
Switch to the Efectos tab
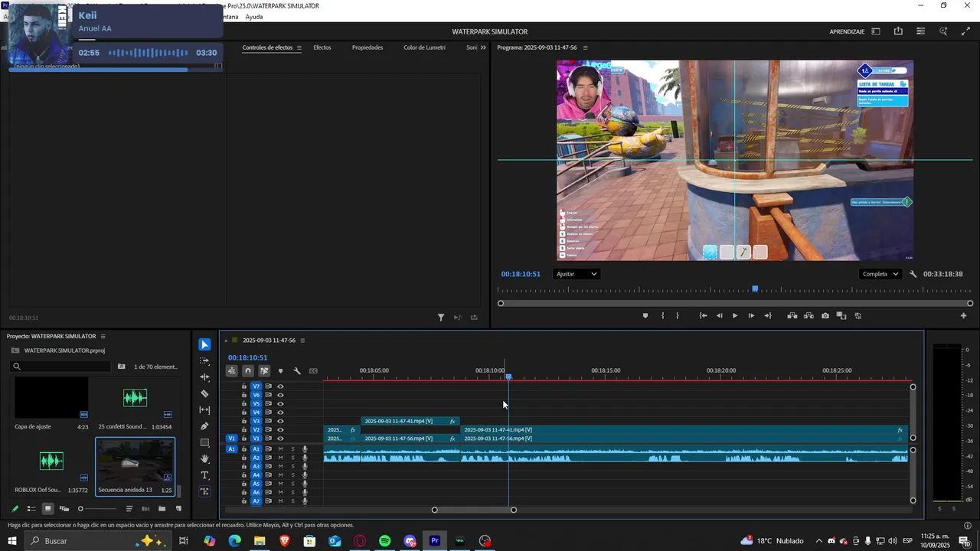pyautogui.click(x=322, y=47)
